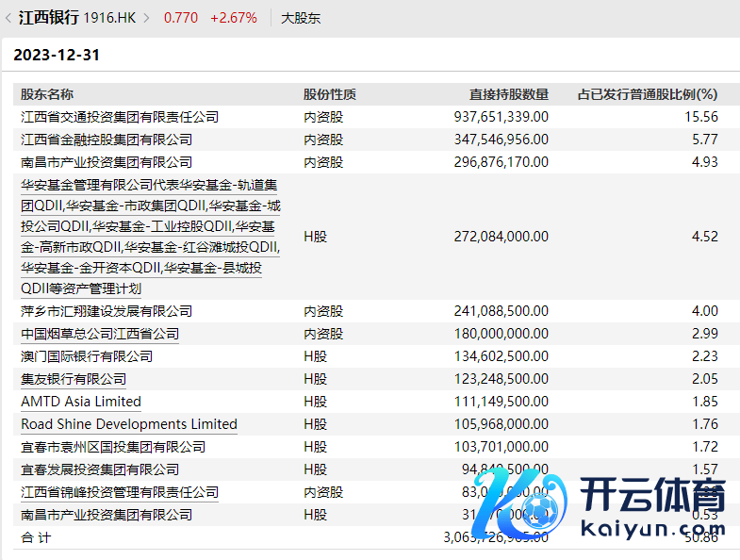Image resolution: width=740 pixels, height=560 pixels.
Task: Select the 南昌市产业投资集团有限公司 内资股 row
Action: coord(377,162)
